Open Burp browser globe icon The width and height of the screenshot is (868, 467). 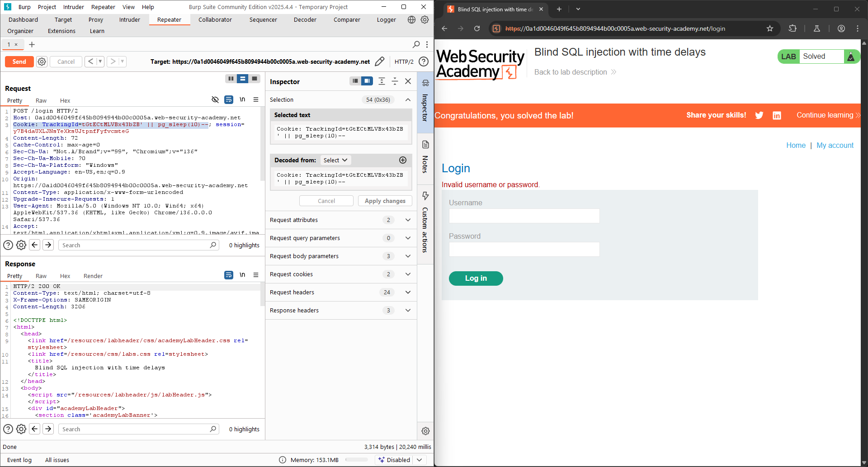[x=411, y=19]
